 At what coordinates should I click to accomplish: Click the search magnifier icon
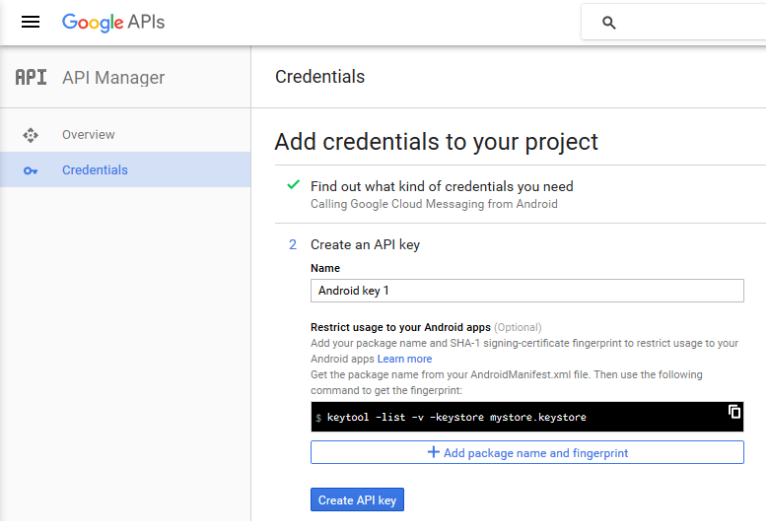pyautogui.click(x=609, y=23)
